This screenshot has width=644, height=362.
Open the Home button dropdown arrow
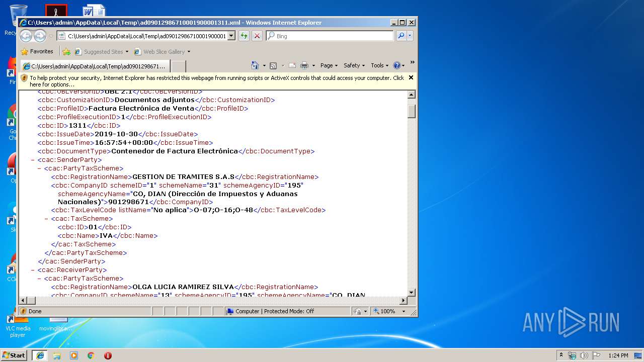point(264,65)
